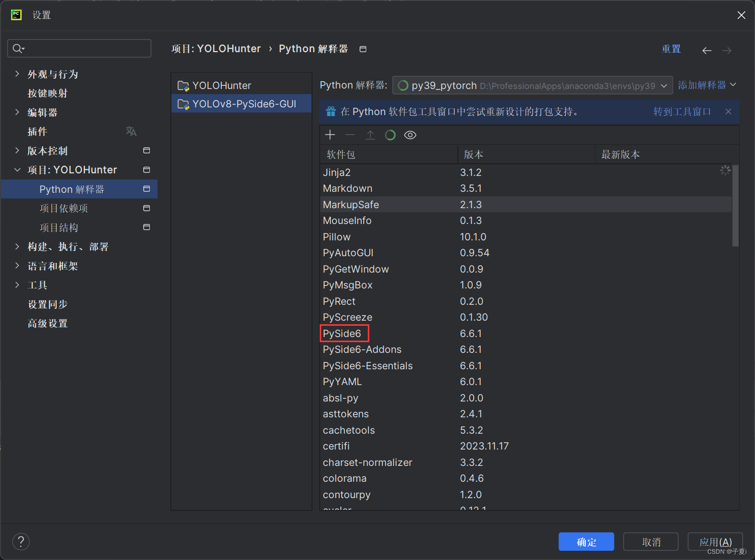Click the upgrade package arrow icon
The image size is (755, 560).
coord(370,135)
